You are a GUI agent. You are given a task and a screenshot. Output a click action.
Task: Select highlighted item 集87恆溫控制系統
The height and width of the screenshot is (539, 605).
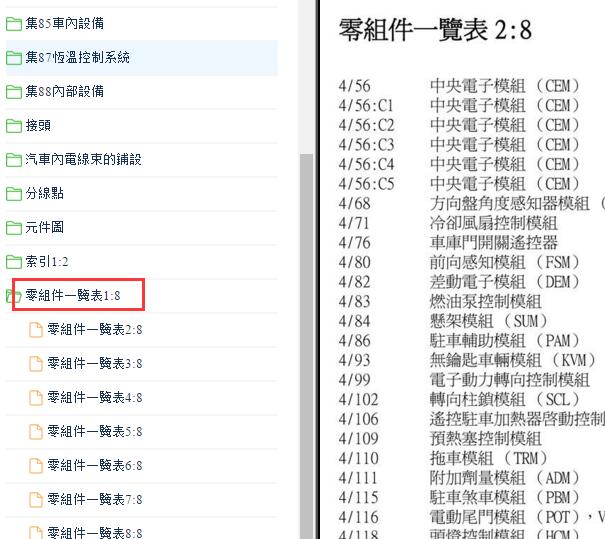[78, 57]
